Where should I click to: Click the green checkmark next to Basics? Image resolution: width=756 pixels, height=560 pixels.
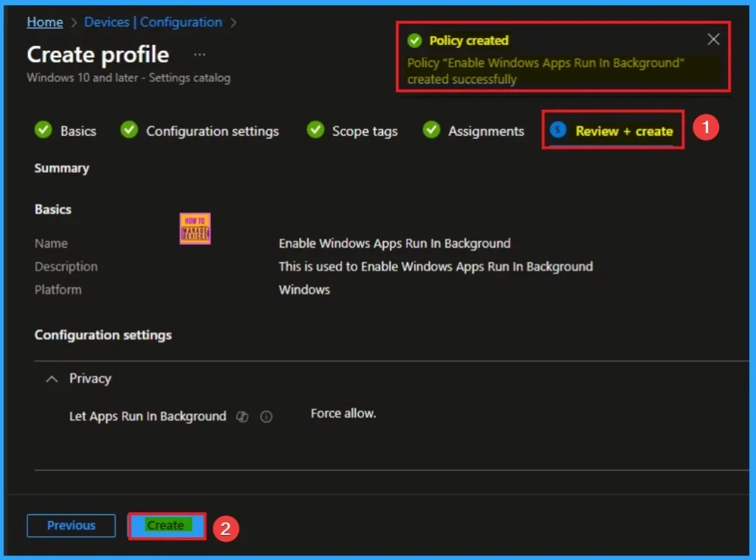[43, 130]
